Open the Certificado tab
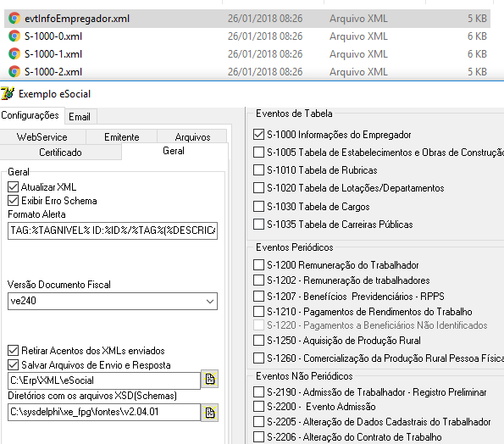The height and width of the screenshot is (444, 504). coord(60,152)
